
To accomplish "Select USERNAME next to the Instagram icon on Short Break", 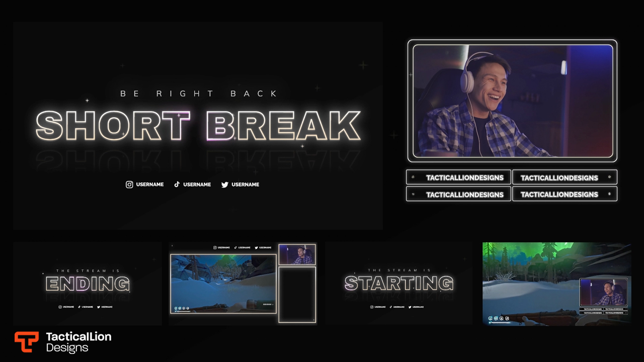I will coord(150,185).
